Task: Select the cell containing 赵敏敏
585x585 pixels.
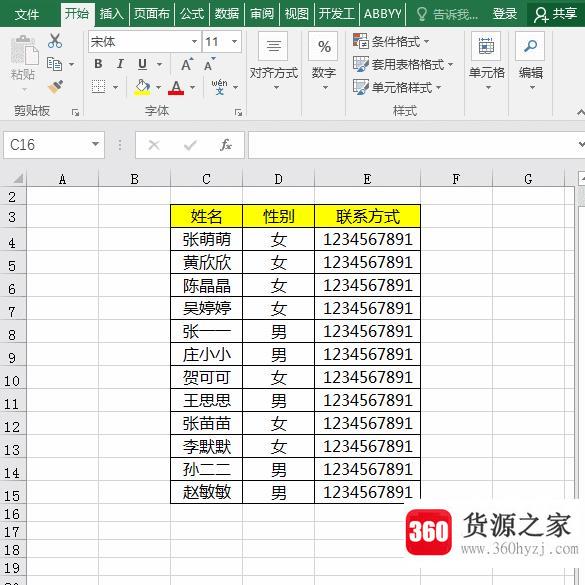Action: click(206, 492)
